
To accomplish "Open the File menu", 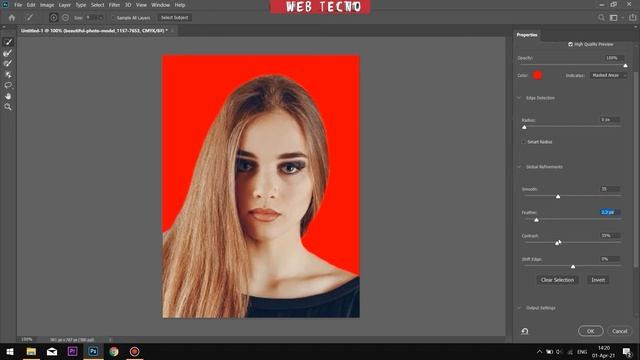I will coord(18,5).
